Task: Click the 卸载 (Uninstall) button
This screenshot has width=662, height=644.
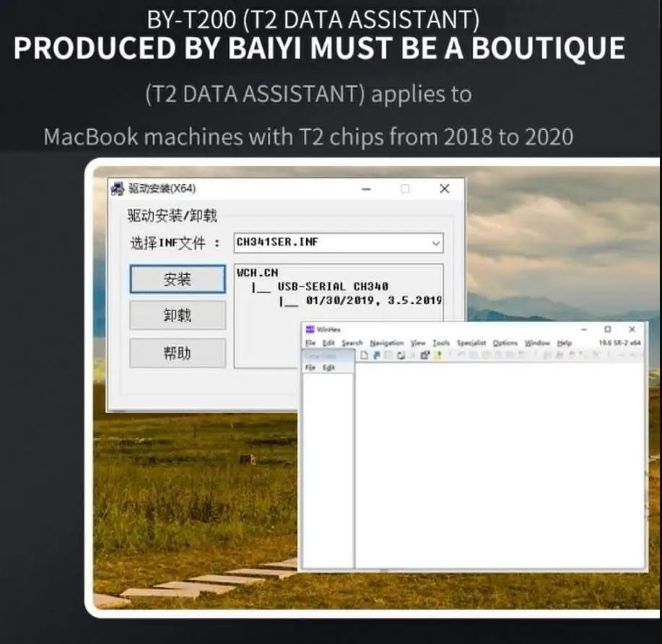Action: tap(178, 315)
